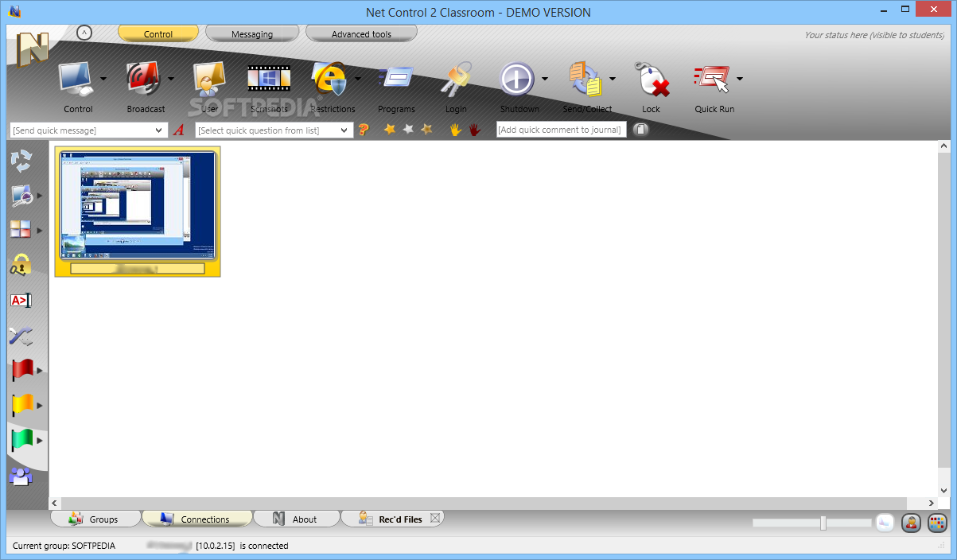
Task: Open the About bottom tab
Action: click(x=296, y=519)
